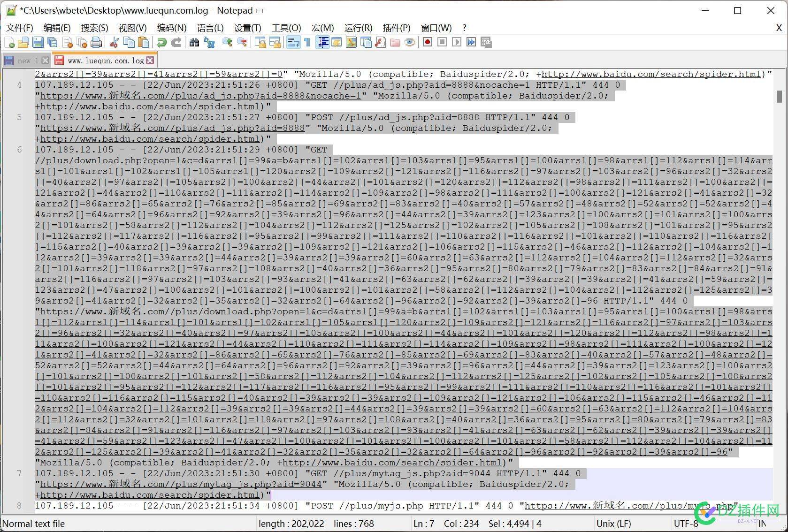The image size is (788, 532).
Task: Click Run macro multiple times icon
Action: [471, 43]
